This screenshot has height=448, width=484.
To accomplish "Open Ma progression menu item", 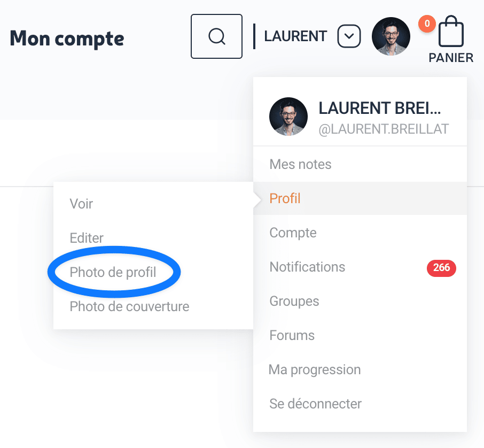I will point(315,369).
